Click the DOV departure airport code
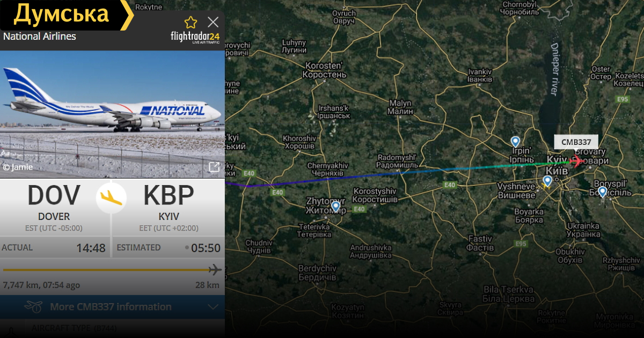 click(x=54, y=196)
